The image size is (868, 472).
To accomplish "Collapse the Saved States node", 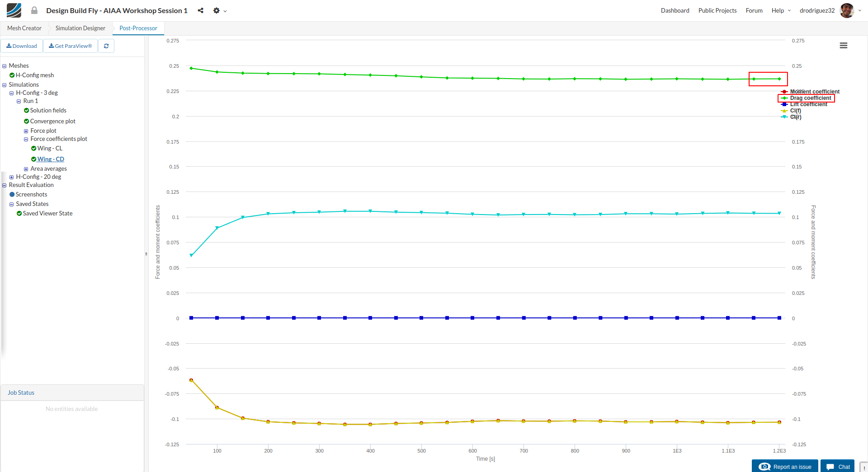I will 12,204.
